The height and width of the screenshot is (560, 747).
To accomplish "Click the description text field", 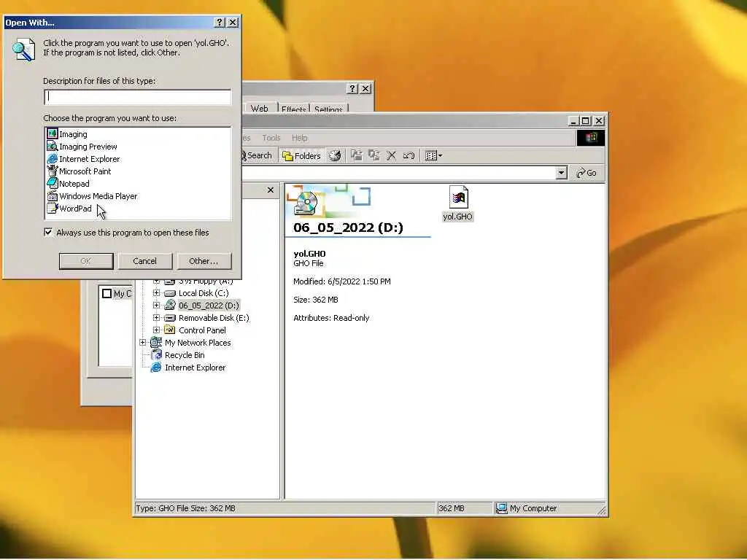I will pos(138,97).
